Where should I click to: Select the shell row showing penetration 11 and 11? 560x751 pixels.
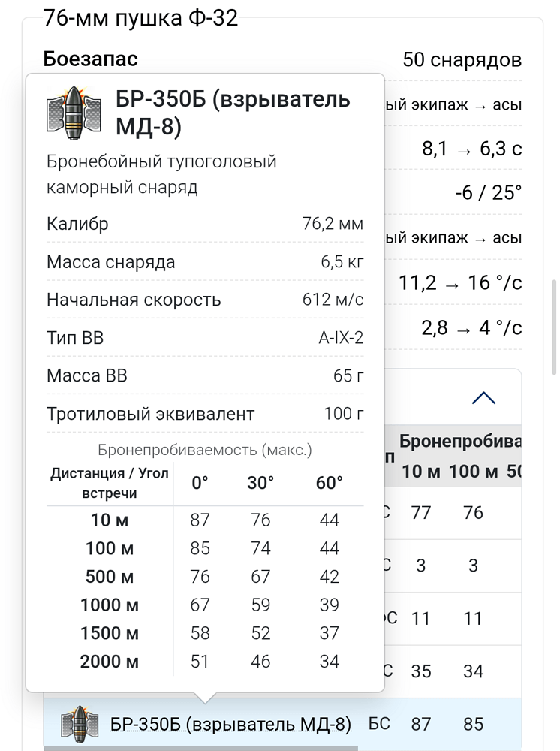pos(453,618)
